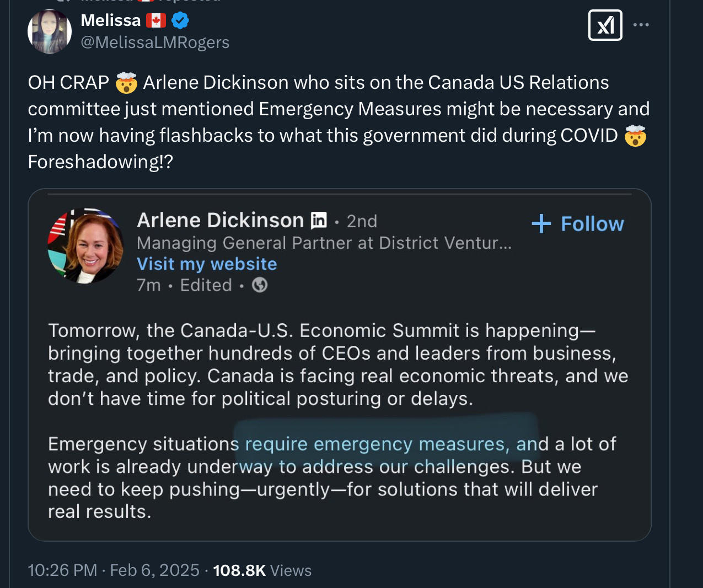Open the @MelissaLMRogers handle
703x588 pixels.
click(x=155, y=42)
